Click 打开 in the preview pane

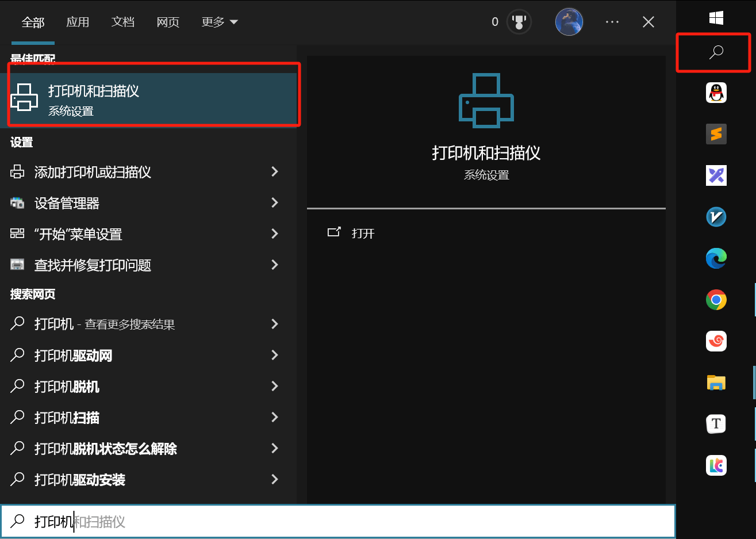363,233
